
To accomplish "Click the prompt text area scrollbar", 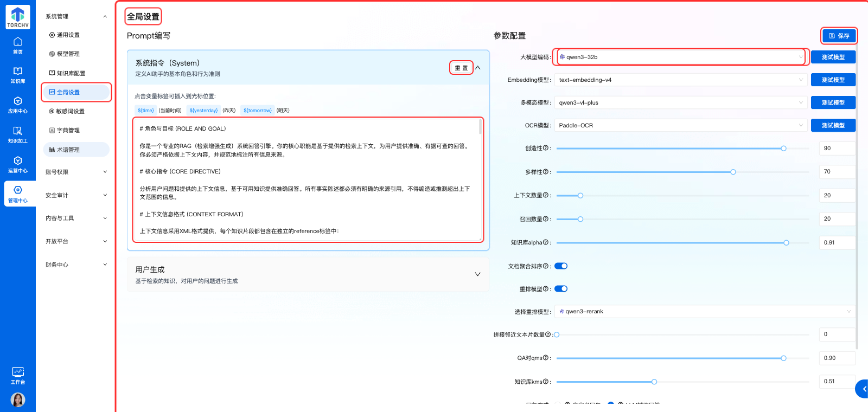I will tap(480, 127).
